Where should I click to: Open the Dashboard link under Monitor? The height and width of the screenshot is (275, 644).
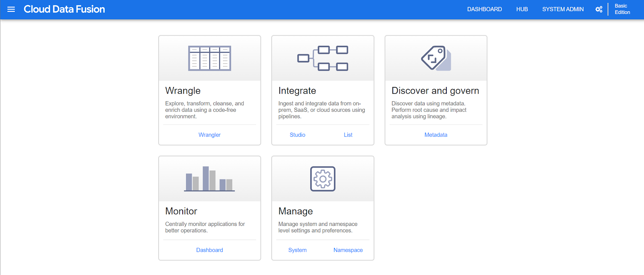(210, 250)
